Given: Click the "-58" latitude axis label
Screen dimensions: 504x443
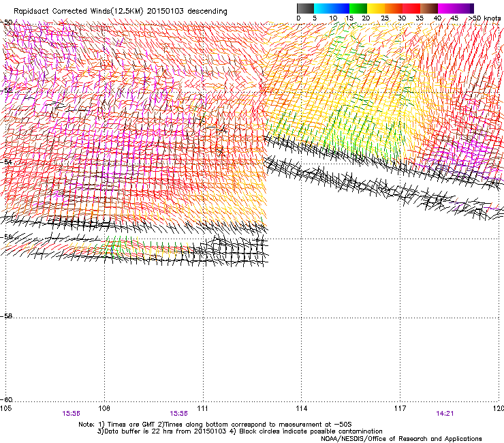Looking at the screenshot, I should click(6, 316).
